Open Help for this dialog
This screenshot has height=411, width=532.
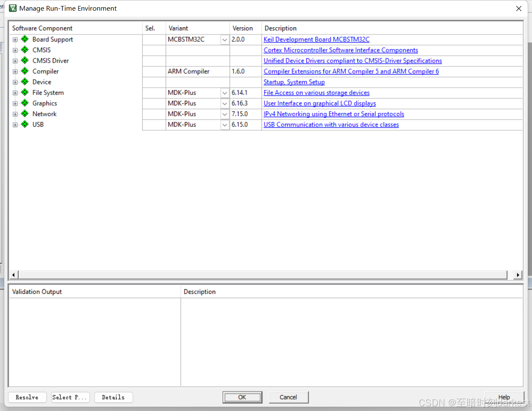pos(504,397)
